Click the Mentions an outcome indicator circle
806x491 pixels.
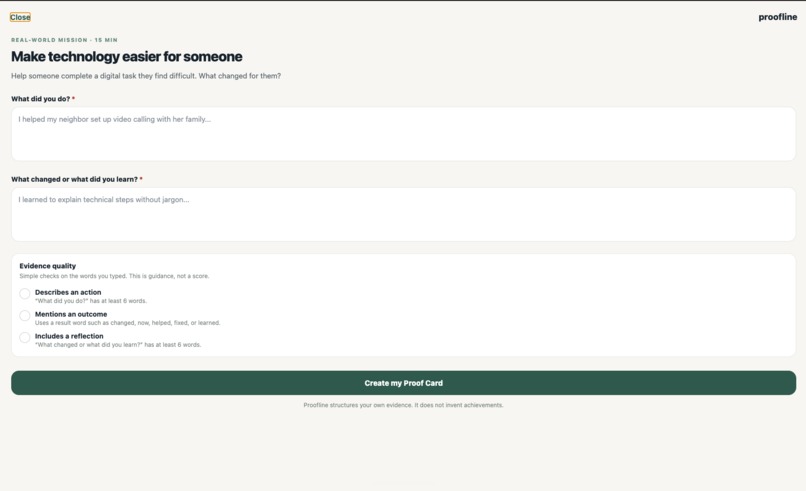tap(25, 316)
